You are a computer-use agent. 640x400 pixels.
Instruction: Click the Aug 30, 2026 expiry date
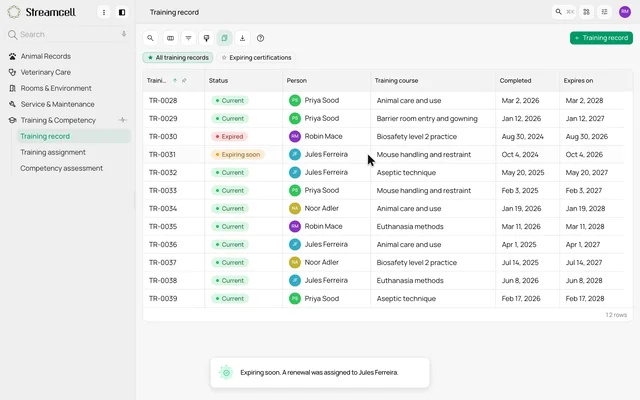pos(587,136)
